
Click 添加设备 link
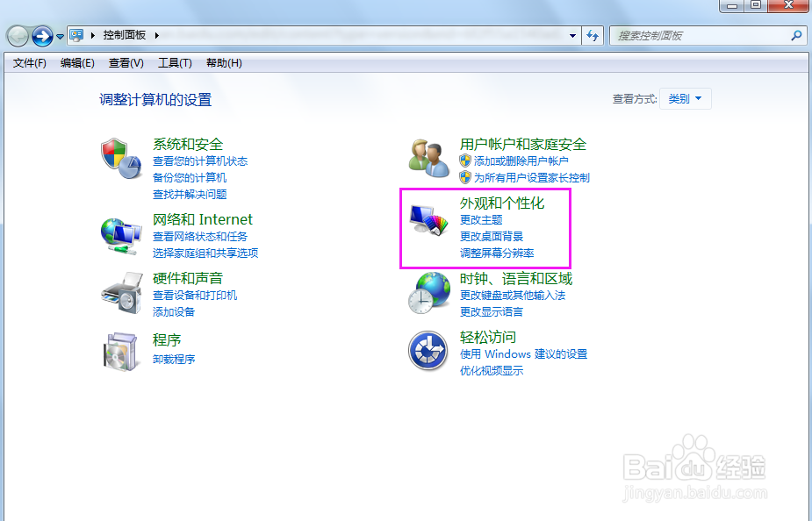tap(174, 312)
